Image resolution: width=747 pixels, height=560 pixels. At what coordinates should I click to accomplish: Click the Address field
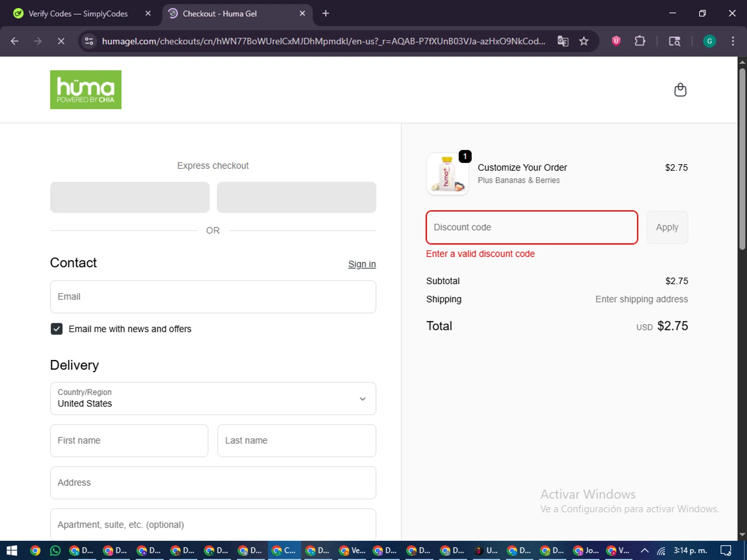coord(213,483)
